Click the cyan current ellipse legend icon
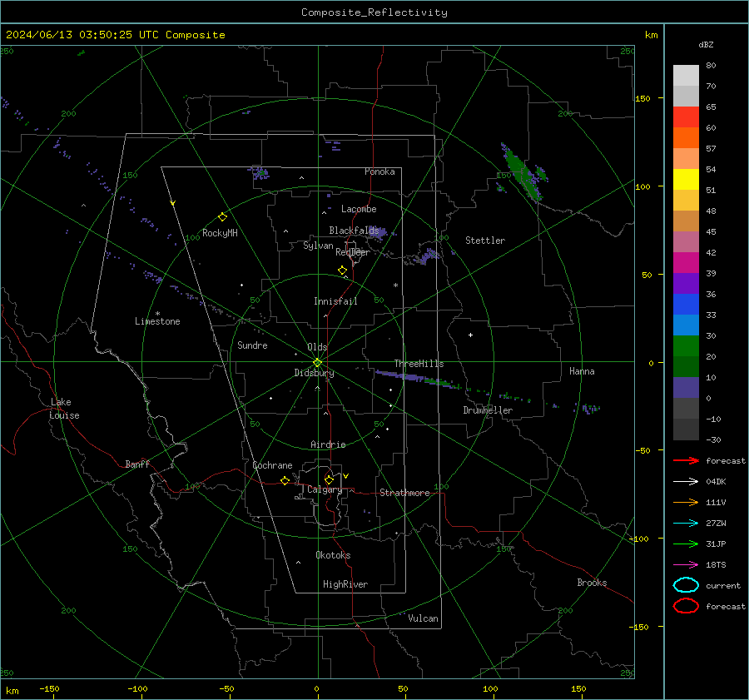The image size is (749, 700). coord(686,585)
